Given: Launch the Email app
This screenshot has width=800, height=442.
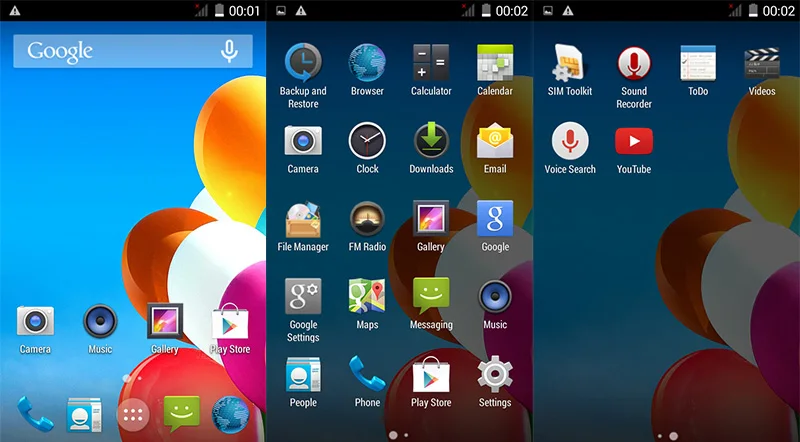Looking at the screenshot, I should (x=495, y=140).
